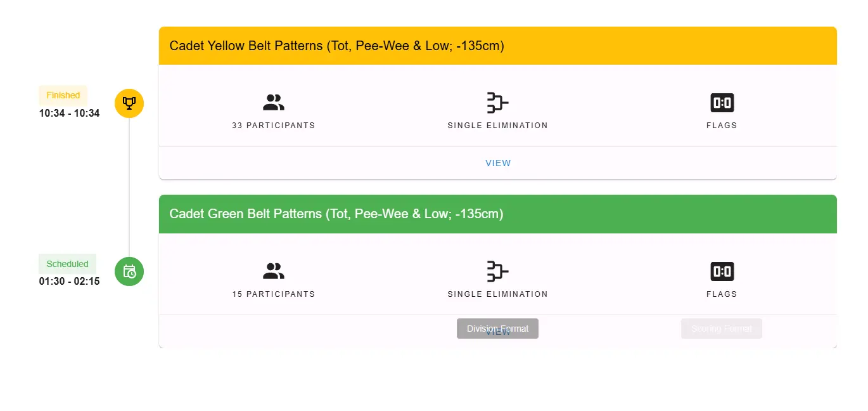Screen dimensions: 868x411
Task: Click the 01:30 - 02:15 scheduled time
Action: (69, 282)
